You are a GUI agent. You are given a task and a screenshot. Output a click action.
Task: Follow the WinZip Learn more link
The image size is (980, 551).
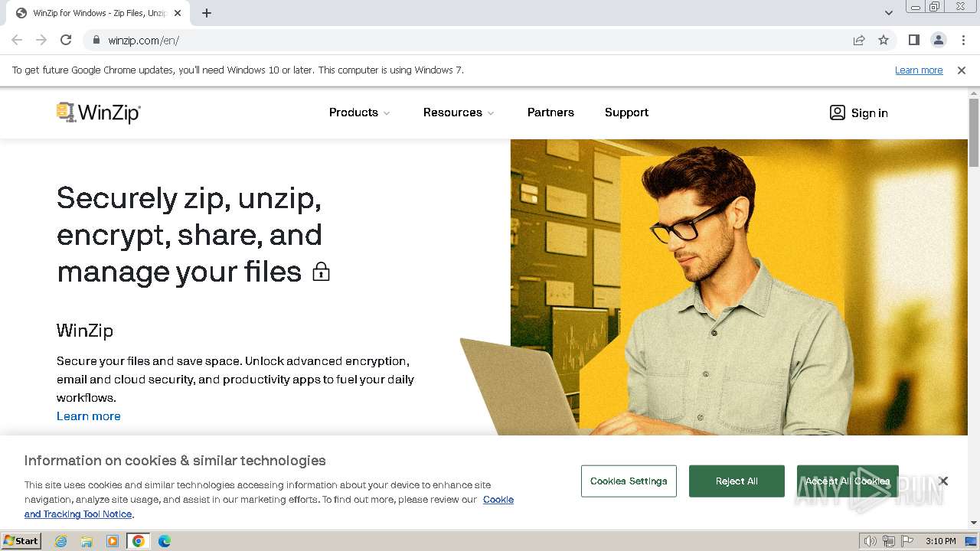[89, 416]
